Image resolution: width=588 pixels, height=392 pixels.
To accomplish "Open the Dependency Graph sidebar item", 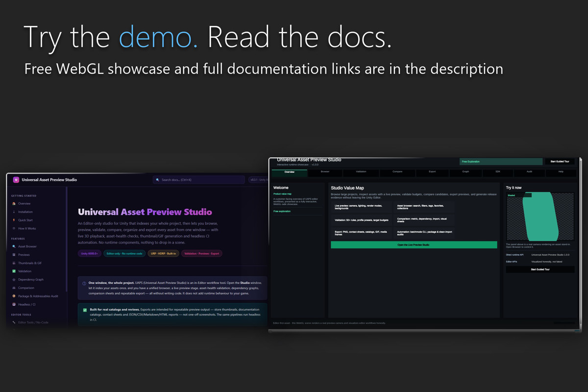I will (27, 279).
